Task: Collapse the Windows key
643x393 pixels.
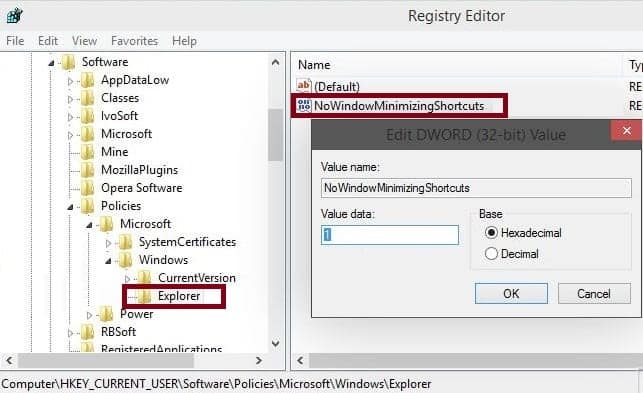Action: click(x=108, y=261)
